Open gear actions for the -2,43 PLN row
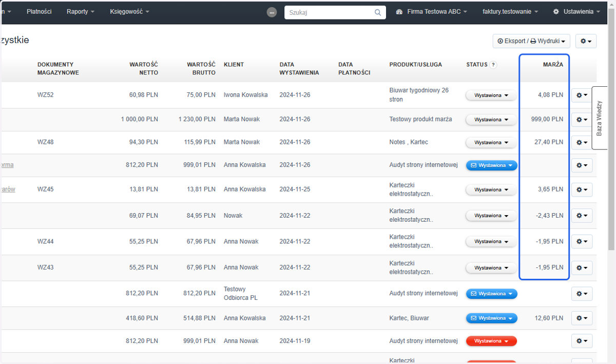This screenshot has width=616, height=364. pos(582,216)
